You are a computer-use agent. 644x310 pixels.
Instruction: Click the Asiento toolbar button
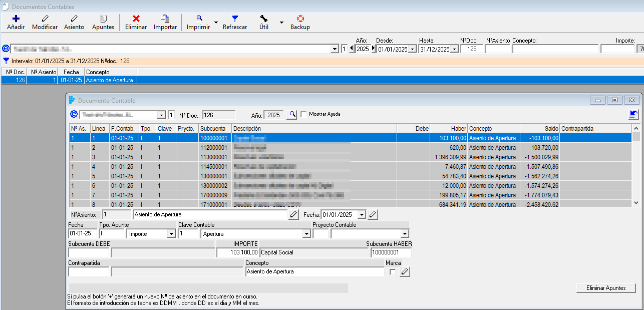tap(74, 22)
